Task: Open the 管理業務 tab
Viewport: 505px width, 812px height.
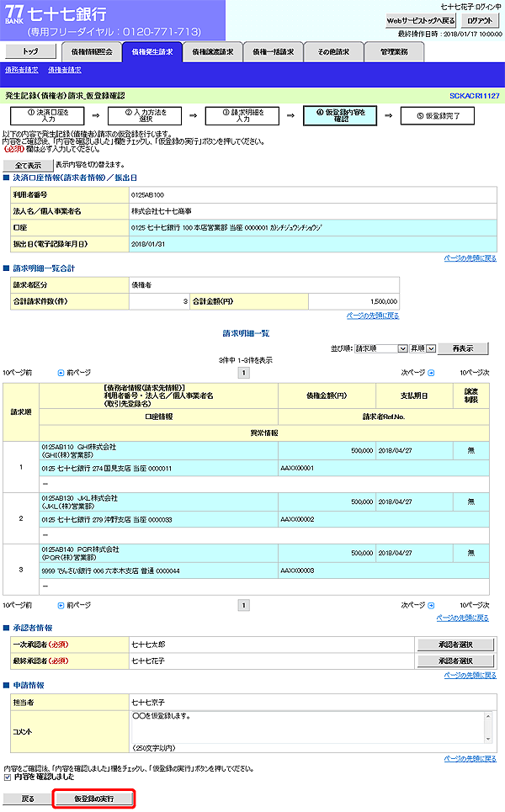Action: click(394, 52)
